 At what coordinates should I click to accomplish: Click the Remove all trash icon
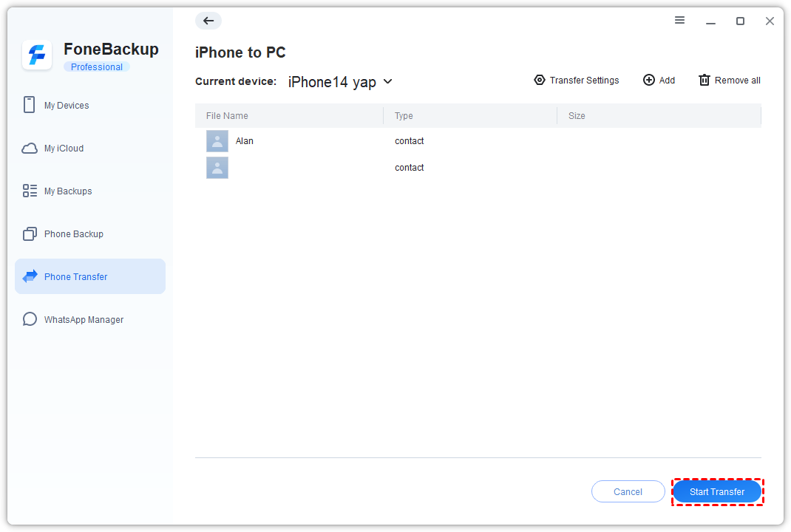click(705, 81)
